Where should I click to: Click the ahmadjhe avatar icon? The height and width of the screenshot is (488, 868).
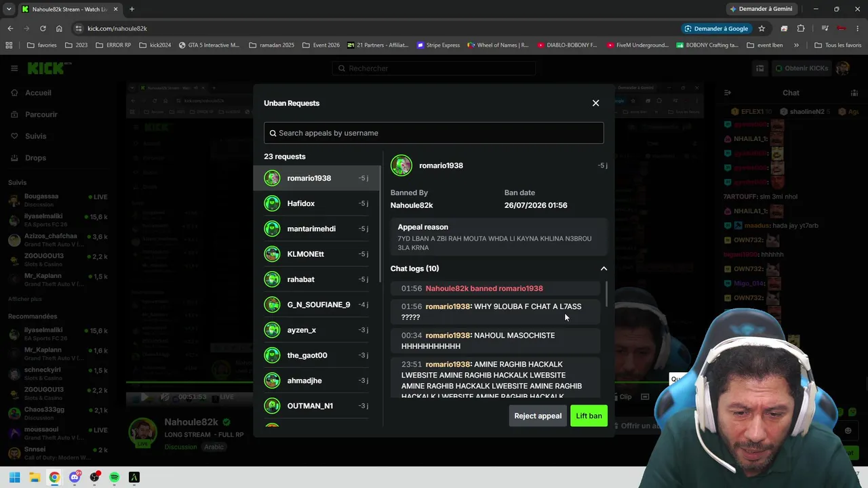[x=272, y=380]
